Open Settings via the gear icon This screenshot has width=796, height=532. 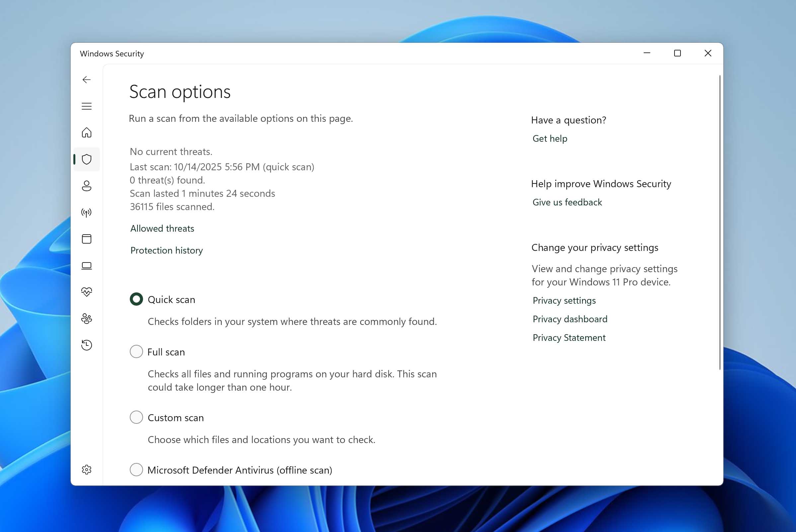pos(87,470)
